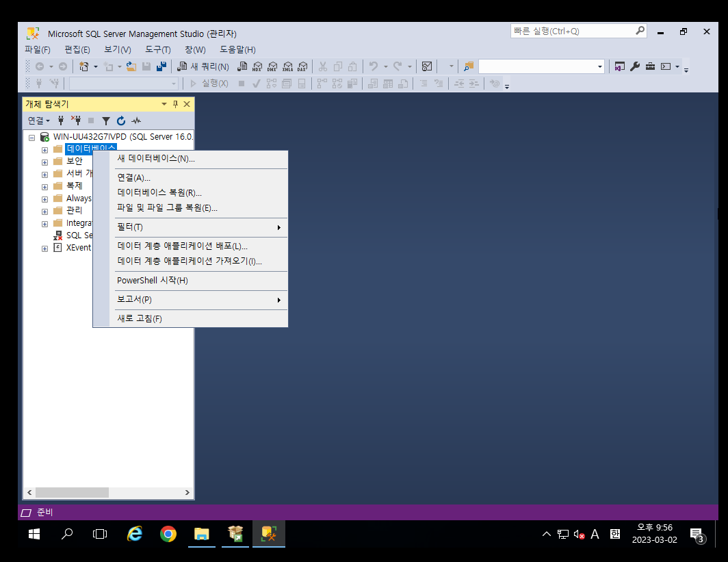
Task: Open the 파일(F) menu
Action: [38, 49]
